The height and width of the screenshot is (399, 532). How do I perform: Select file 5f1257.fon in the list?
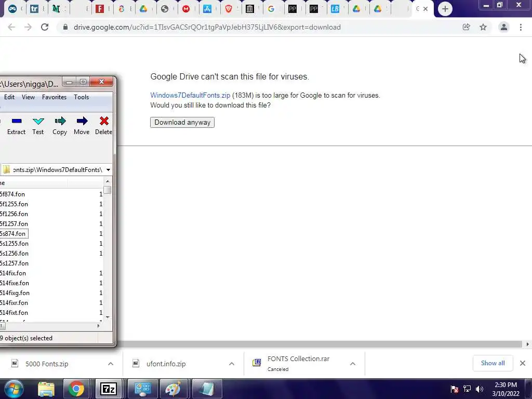tap(14, 223)
